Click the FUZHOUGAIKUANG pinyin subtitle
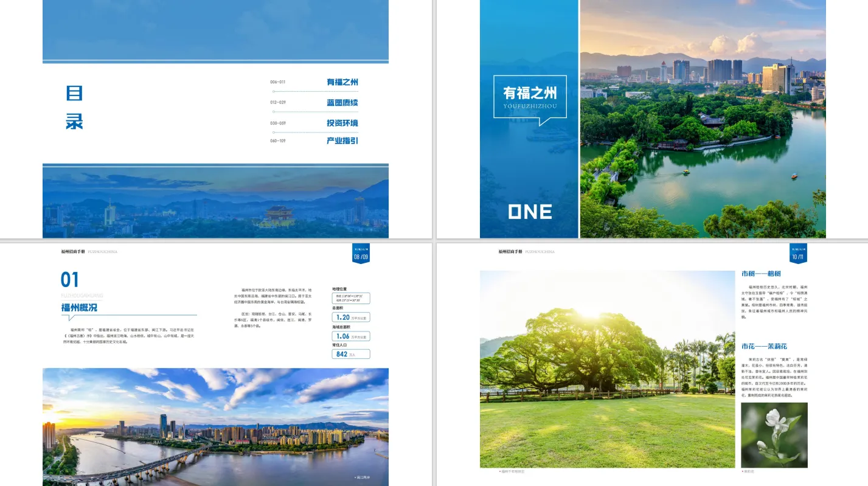 [82, 296]
